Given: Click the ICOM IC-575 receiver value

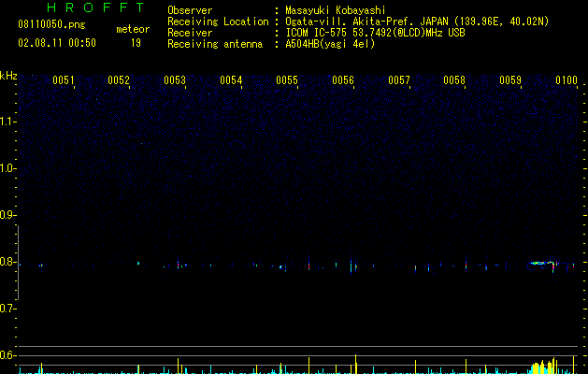Looking at the screenshot, I should 375,33.
